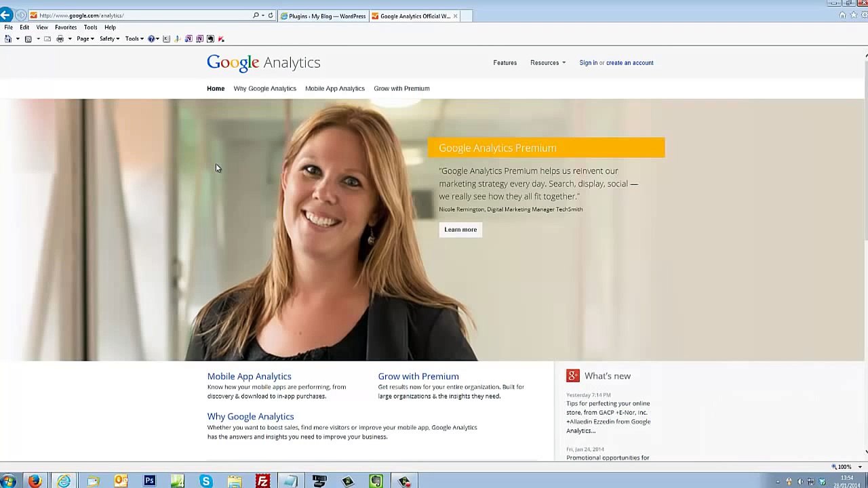Click the RSS feeds icon in command bar
Image resolution: width=868 pixels, height=488 pixels.
pos(28,39)
